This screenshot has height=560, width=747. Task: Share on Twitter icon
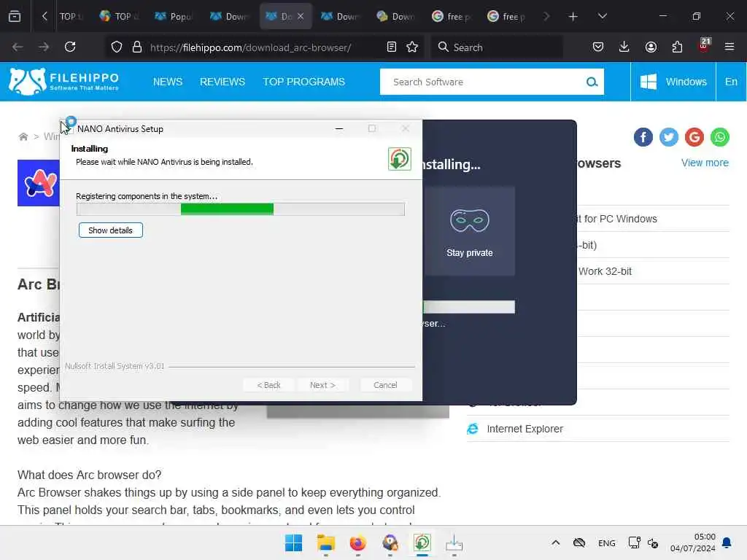point(669,137)
